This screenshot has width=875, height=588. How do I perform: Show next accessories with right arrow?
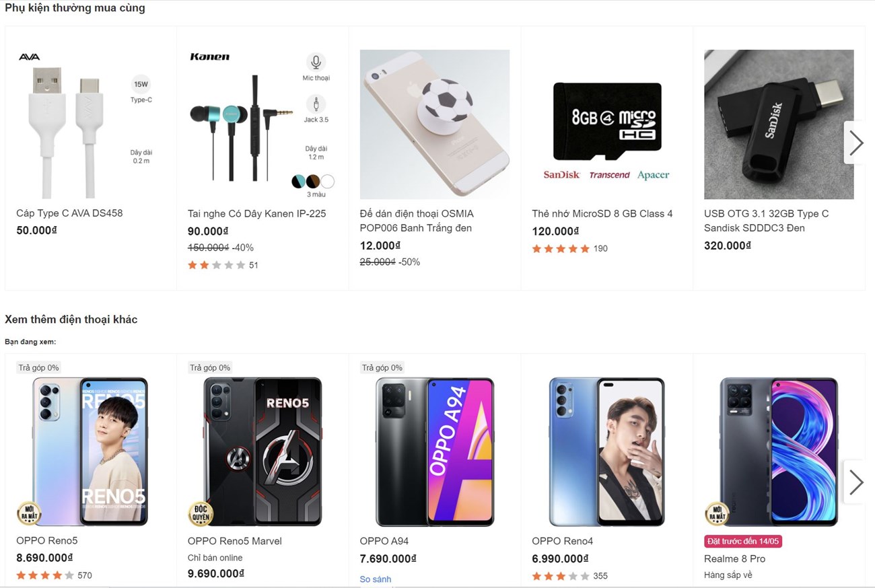point(855,143)
